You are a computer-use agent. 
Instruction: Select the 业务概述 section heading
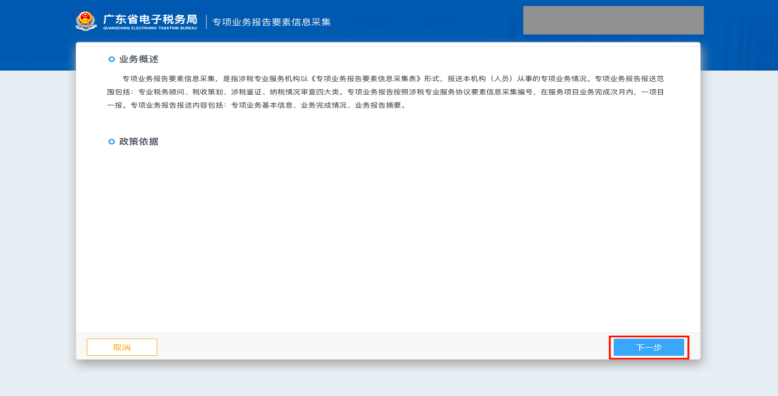point(139,60)
